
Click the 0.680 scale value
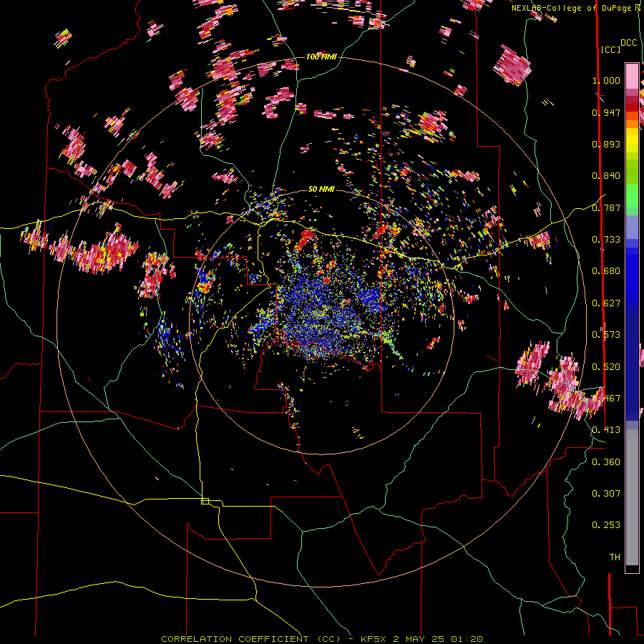pyautogui.click(x=606, y=271)
